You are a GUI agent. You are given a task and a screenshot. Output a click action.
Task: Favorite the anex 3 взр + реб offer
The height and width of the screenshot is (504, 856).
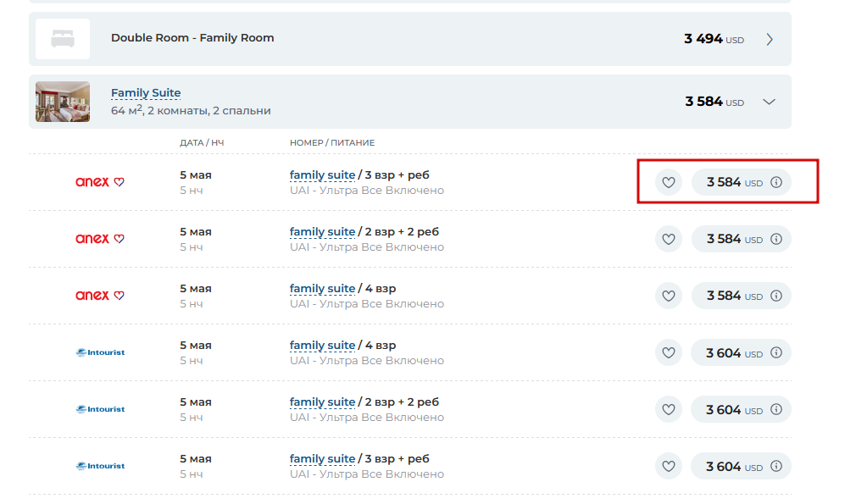pos(668,182)
